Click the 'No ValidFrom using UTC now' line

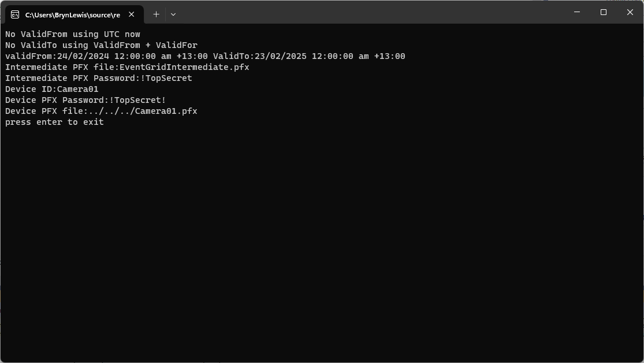point(73,34)
